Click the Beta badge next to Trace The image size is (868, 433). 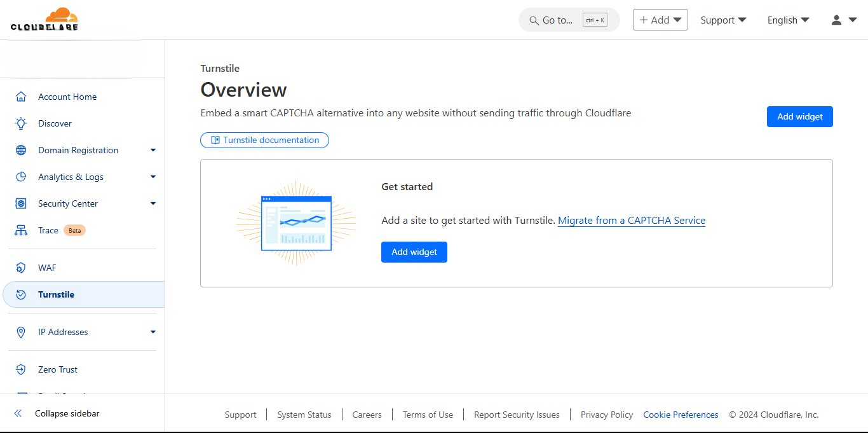click(75, 230)
